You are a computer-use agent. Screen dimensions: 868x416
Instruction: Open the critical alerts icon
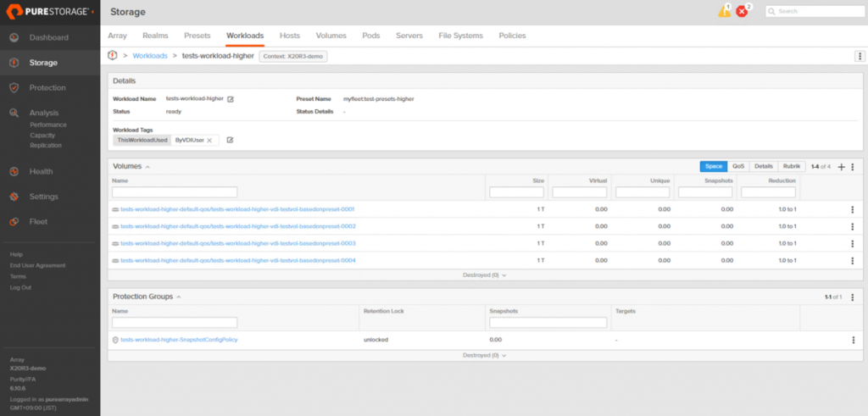742,12
